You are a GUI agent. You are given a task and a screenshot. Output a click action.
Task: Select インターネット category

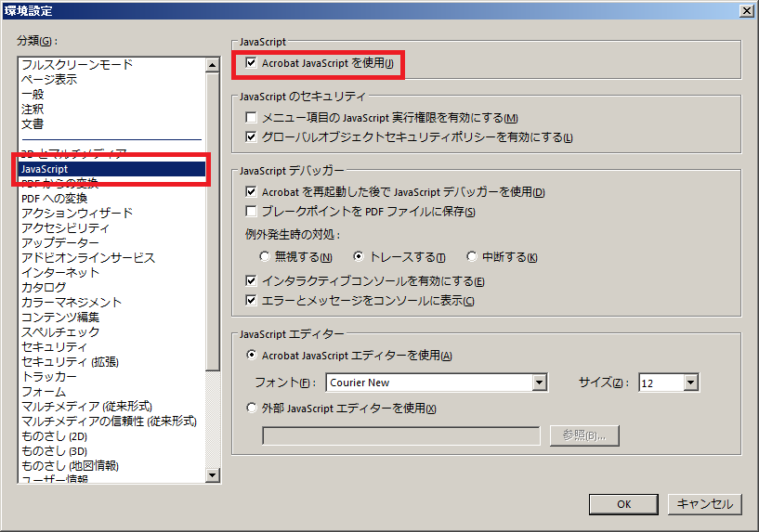[60, 273]
